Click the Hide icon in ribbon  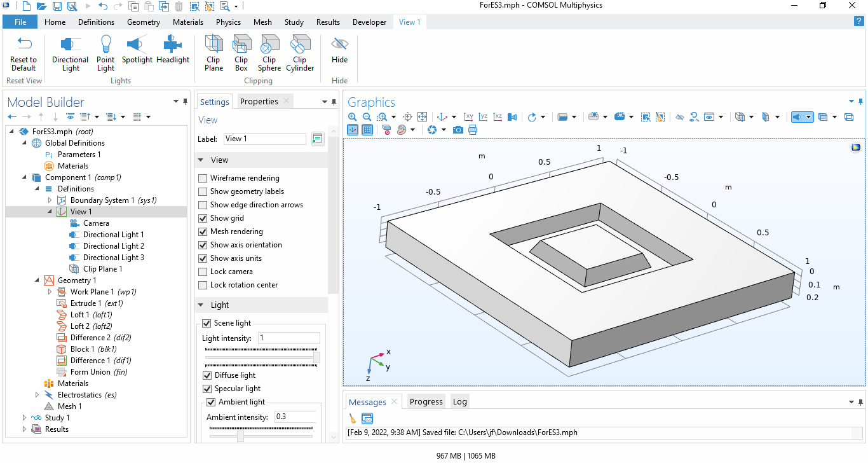click(339, 51)
